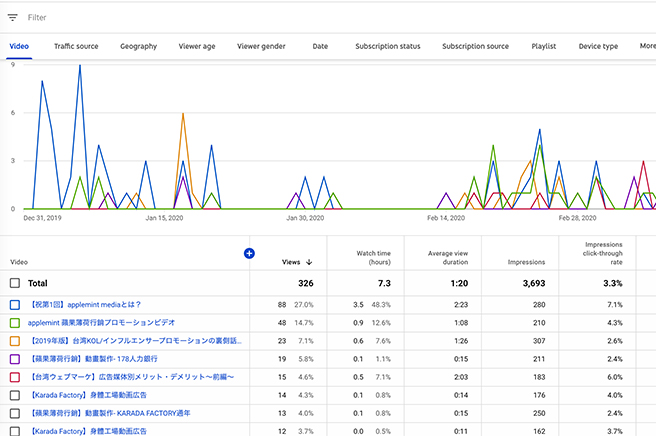Open the Geography tab
This screenshot has height=436, width=656.
pyautogui.click(x=138, y=46)
